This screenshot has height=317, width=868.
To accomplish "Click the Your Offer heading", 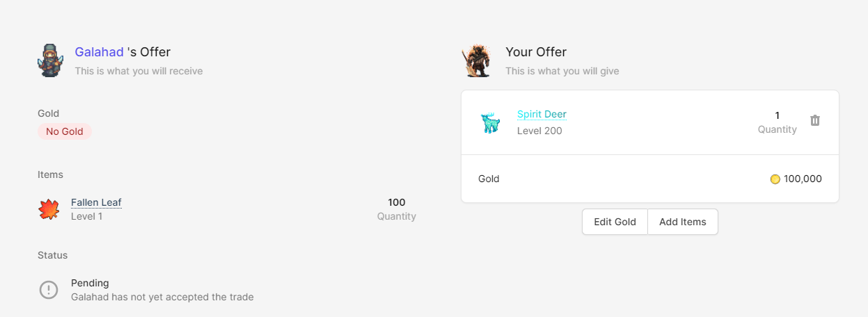I will [536, 52].
